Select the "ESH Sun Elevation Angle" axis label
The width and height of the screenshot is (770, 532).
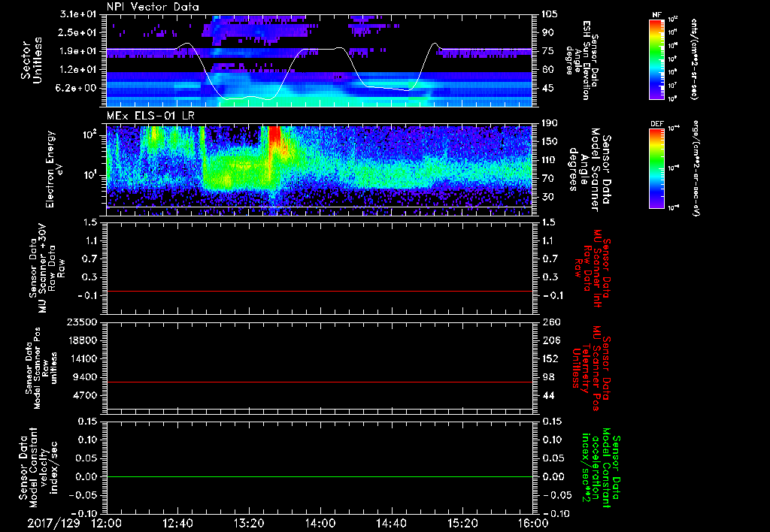pos(583,60)
